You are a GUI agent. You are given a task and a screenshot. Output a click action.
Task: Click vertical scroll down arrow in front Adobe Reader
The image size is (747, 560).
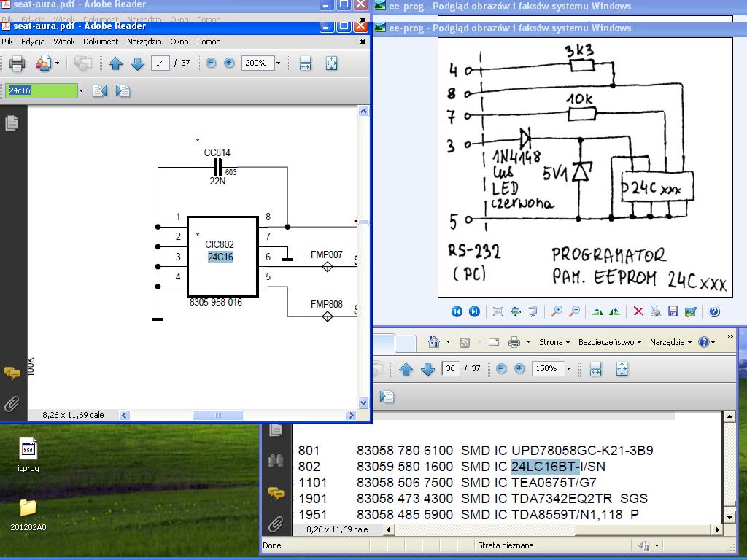(x=363, y=402)
